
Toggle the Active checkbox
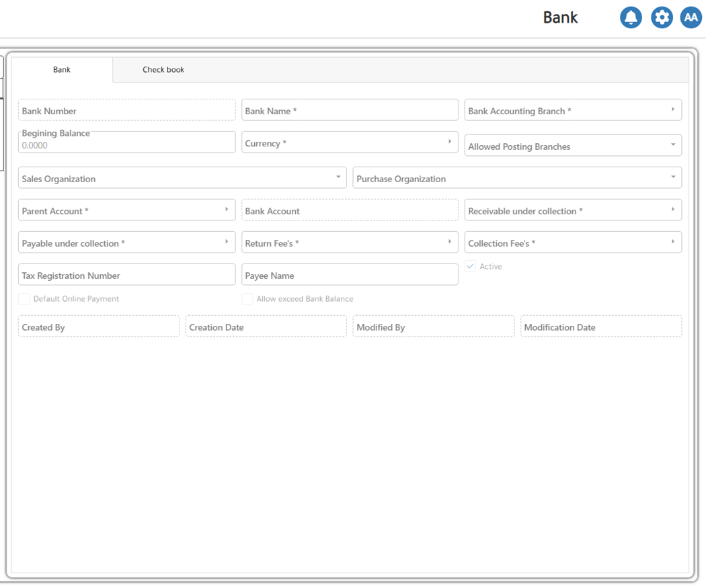click(471, 267)
